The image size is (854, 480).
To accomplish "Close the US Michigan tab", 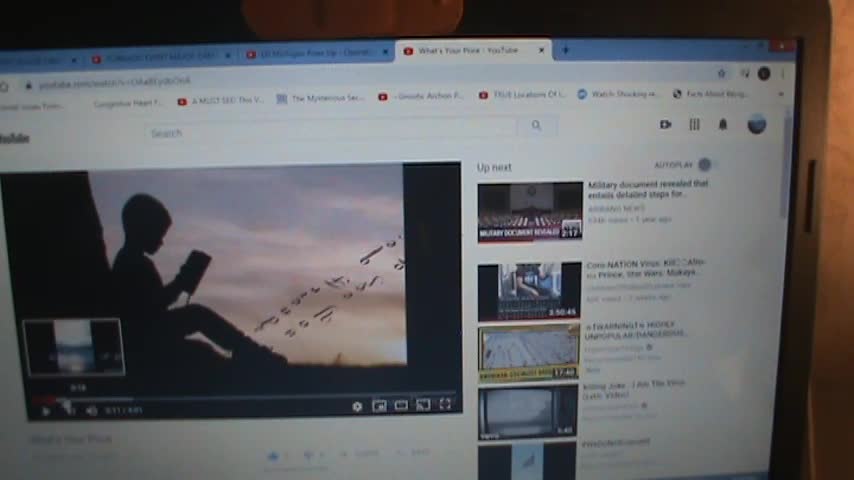I will (x=385, y=52).
